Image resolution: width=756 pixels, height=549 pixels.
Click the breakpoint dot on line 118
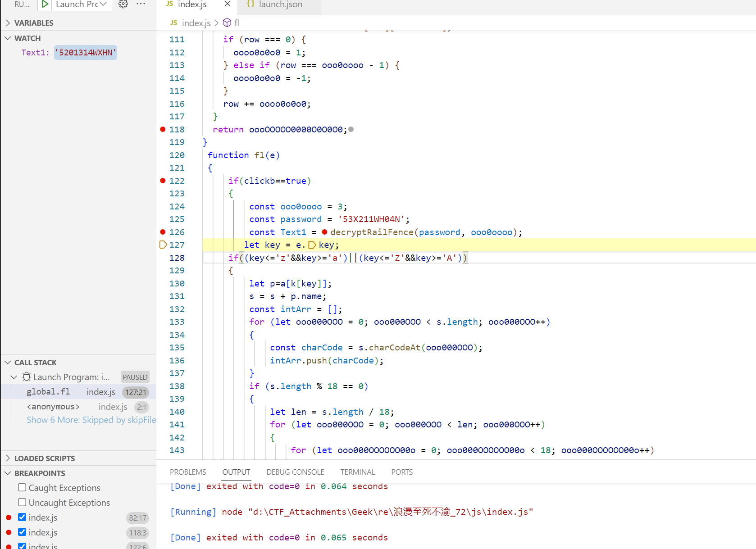coord(163,129)
